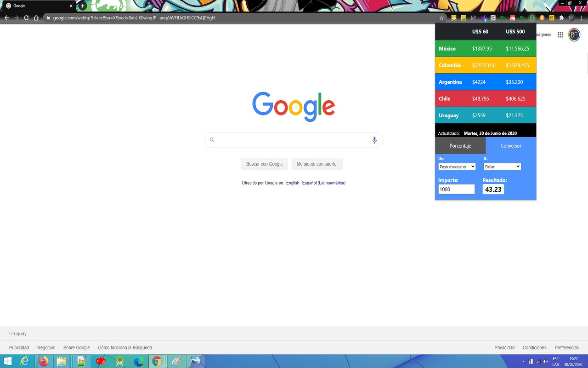
Task: Open the Publicidad footer link
Action: (x=19, y=348)
